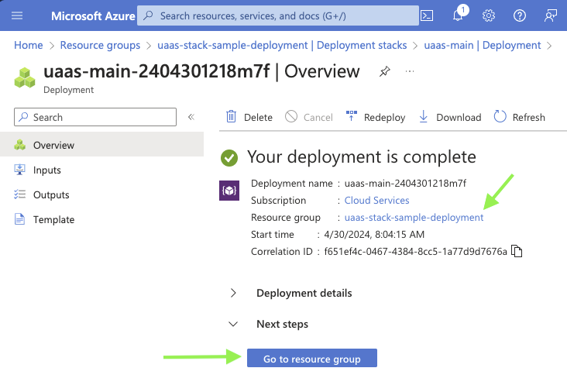The width and height of the screenshot is (567, 392).
Task: Click the Cancel toolbar command
Action: (309, 117)
